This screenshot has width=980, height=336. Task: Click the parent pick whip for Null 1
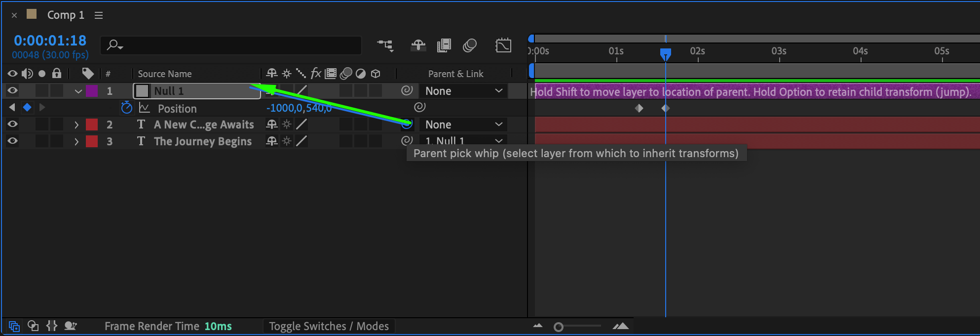407,90
